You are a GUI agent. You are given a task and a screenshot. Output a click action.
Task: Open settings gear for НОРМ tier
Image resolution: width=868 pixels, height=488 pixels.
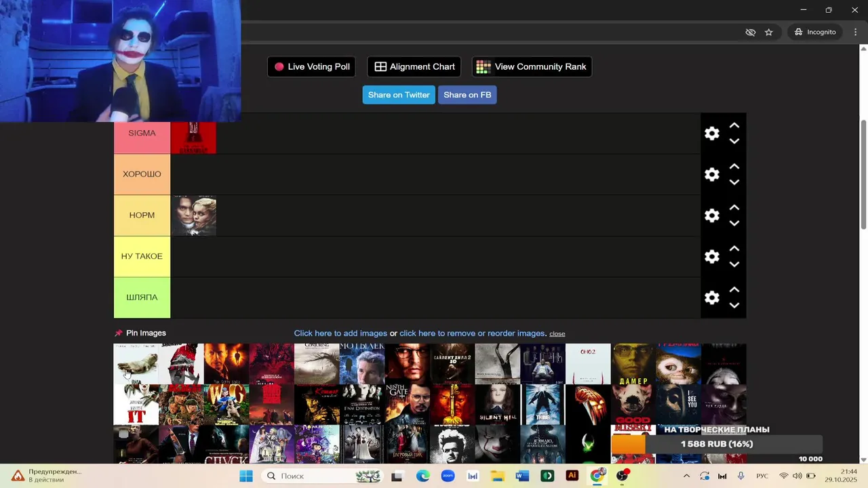[x=711, y=216]
